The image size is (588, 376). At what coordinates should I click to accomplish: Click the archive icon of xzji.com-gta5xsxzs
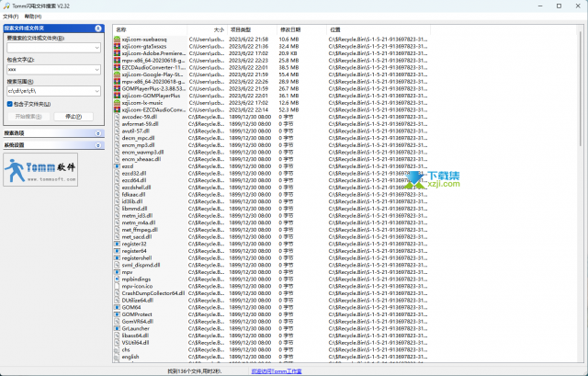click(117, 47)
